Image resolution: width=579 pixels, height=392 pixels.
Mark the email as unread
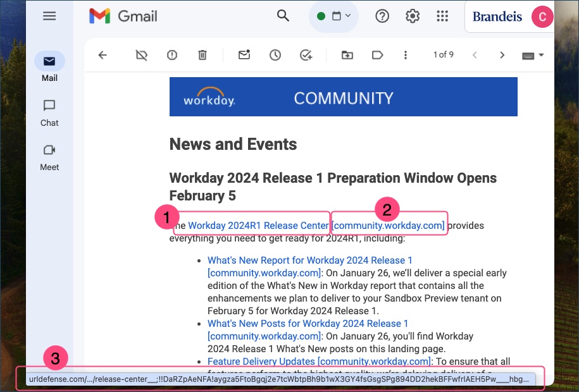(x=244, y=54)
